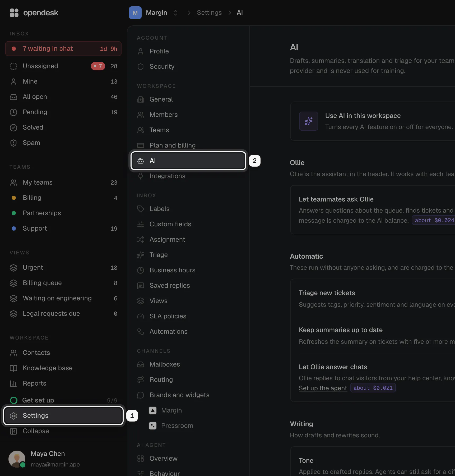Open Waiting on engineering view
Viewport: 455px width, 476px height.
click(x=63, y=298)
